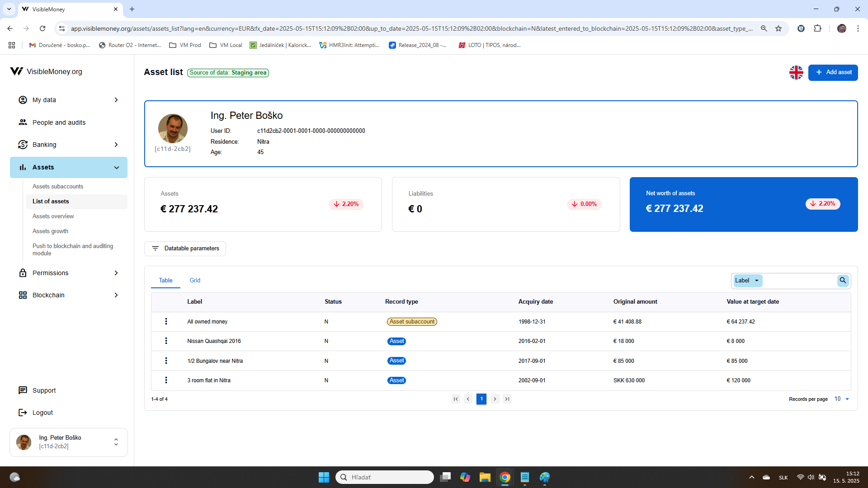Open Doručené Gmail bookmark
Viewport: 868px width, 488px height.
coord(60,45)
